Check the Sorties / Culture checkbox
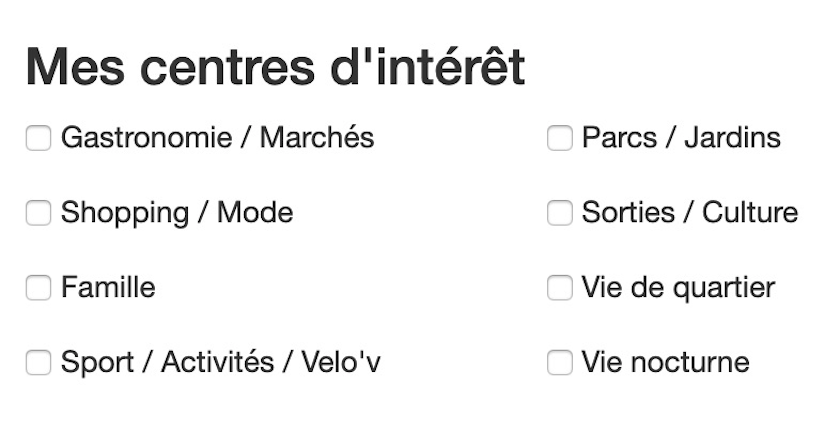The height and width of the screenshot is (432, 840). (x=560, y=213)
